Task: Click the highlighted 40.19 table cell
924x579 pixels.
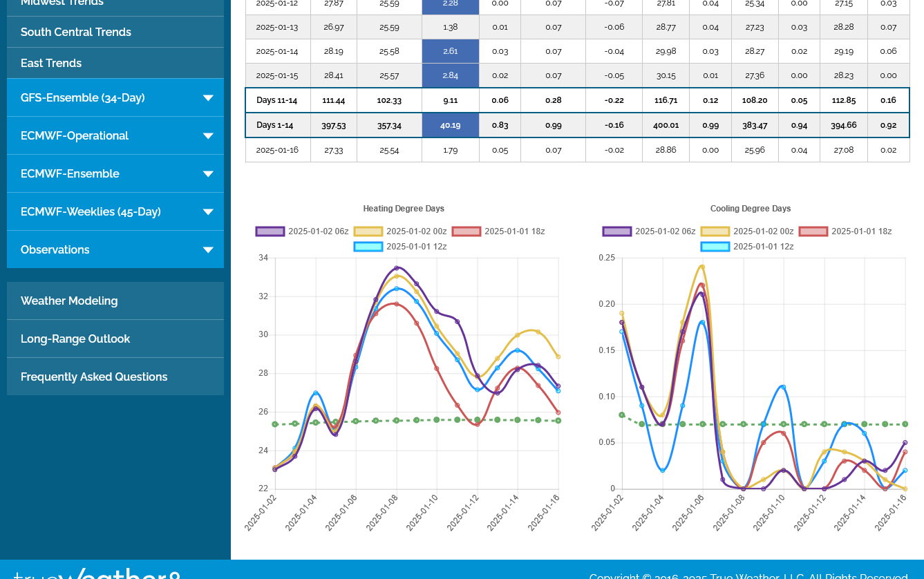Action: [450, 126]
